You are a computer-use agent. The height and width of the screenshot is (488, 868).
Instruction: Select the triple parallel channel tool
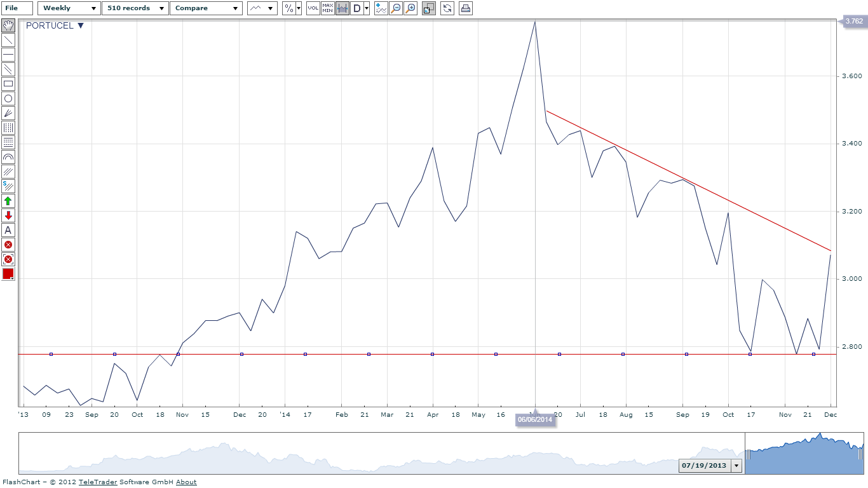8,172
